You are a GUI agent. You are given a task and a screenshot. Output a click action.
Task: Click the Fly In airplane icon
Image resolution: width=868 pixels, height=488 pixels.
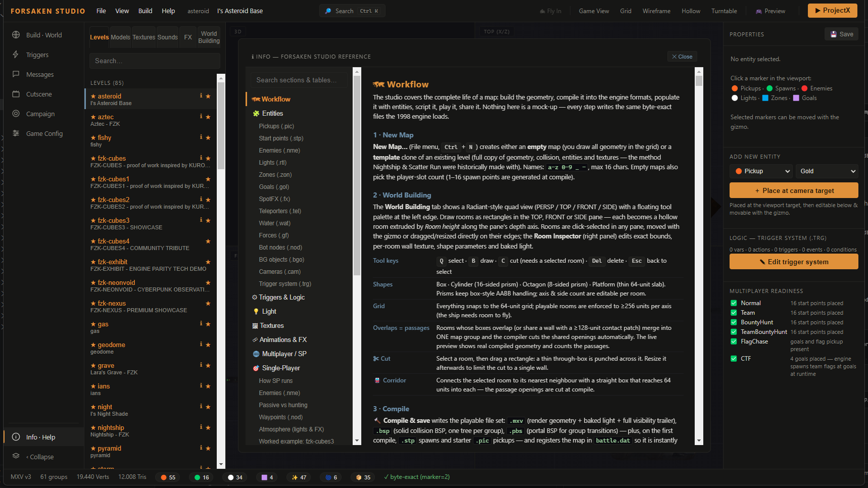(x=543, y=11)
